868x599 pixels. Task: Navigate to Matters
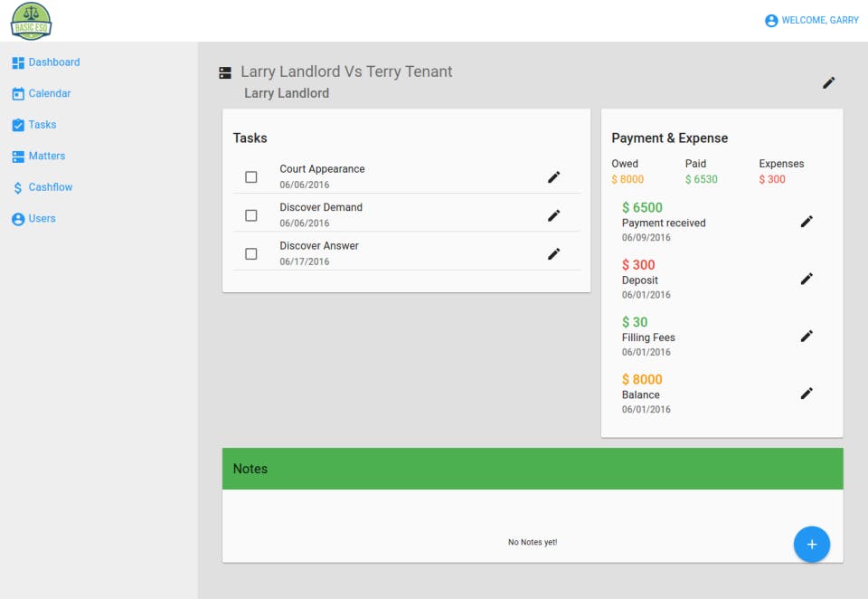tap(46, 156)
